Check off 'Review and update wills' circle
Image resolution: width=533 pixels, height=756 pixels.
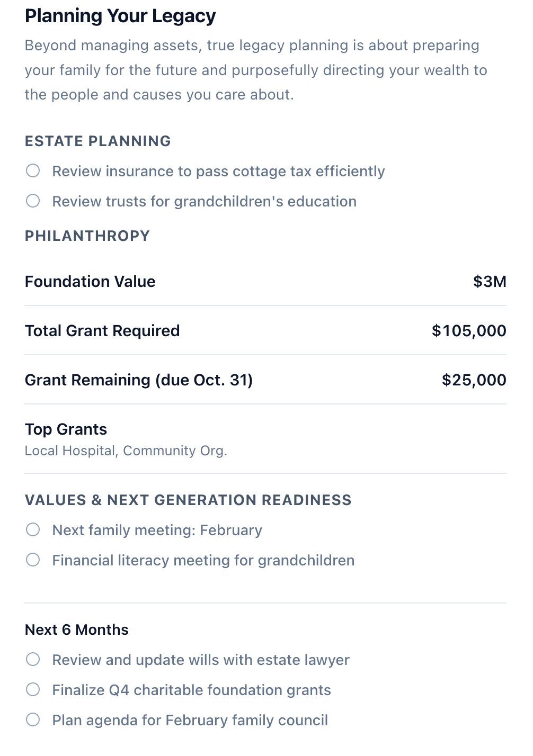[33, 659]
